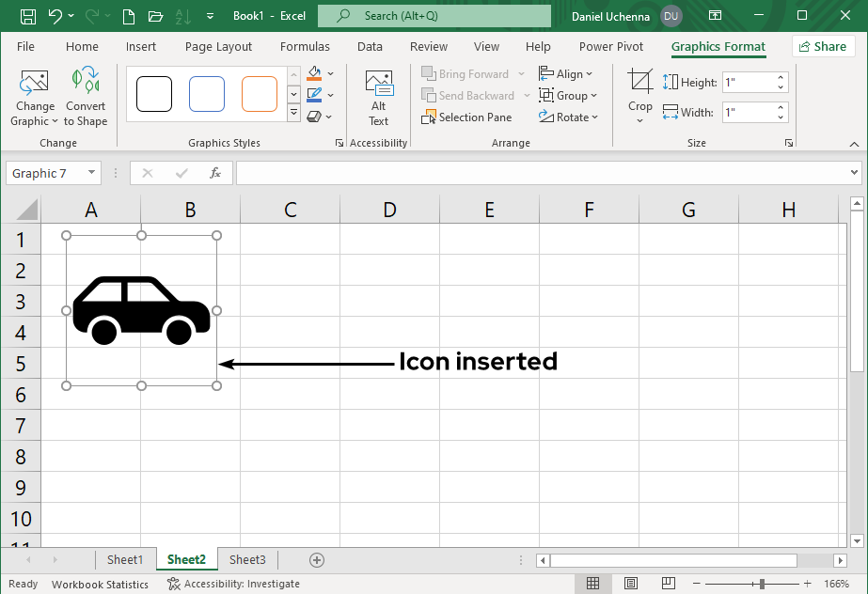
Task: Open the Graphic Fill color icon
Action: 314,72
